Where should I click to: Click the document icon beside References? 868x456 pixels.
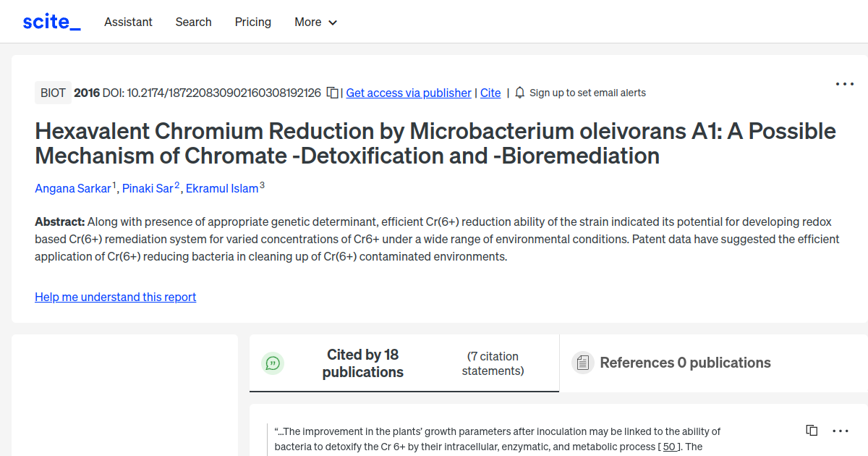point(582,362)
